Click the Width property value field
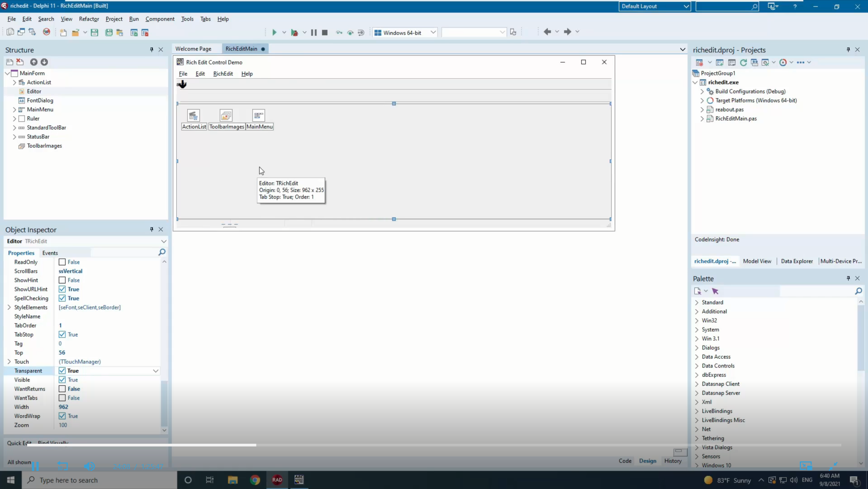The height and width of the screenshot is (489, 868). [107, 407]
